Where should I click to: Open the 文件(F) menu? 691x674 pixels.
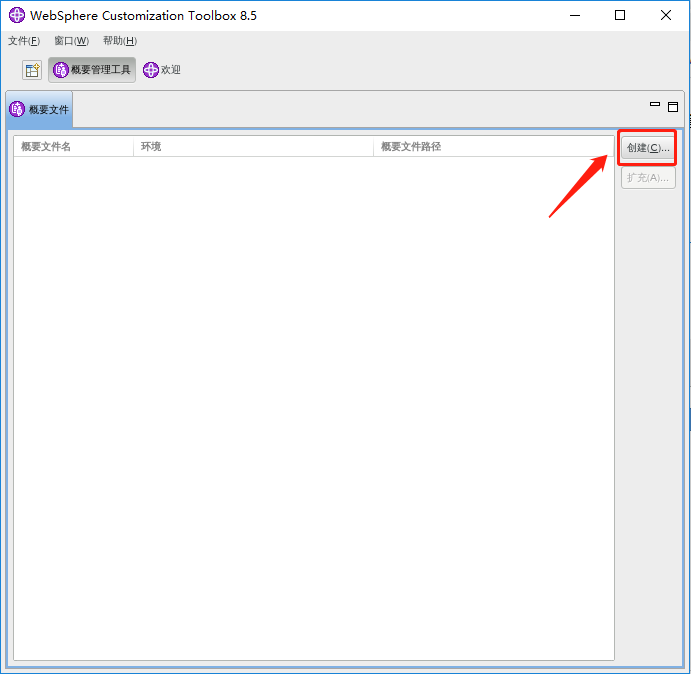[24, 41]
